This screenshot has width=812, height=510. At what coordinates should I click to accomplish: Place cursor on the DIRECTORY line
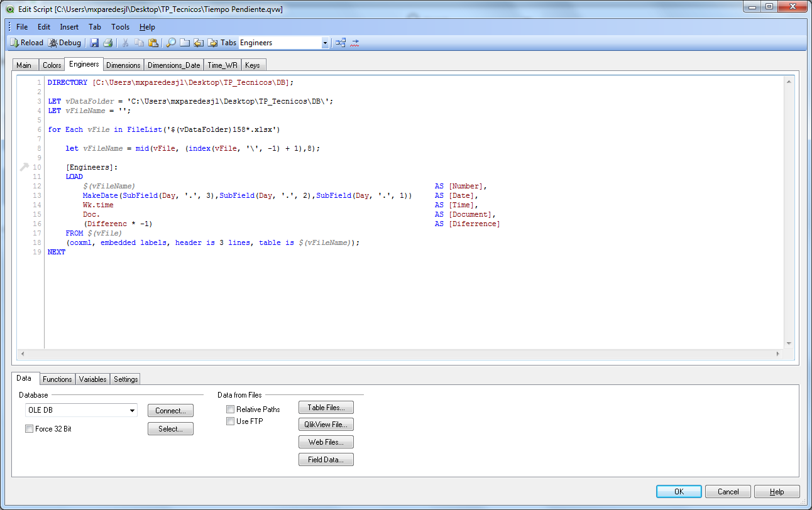[170, 82]
